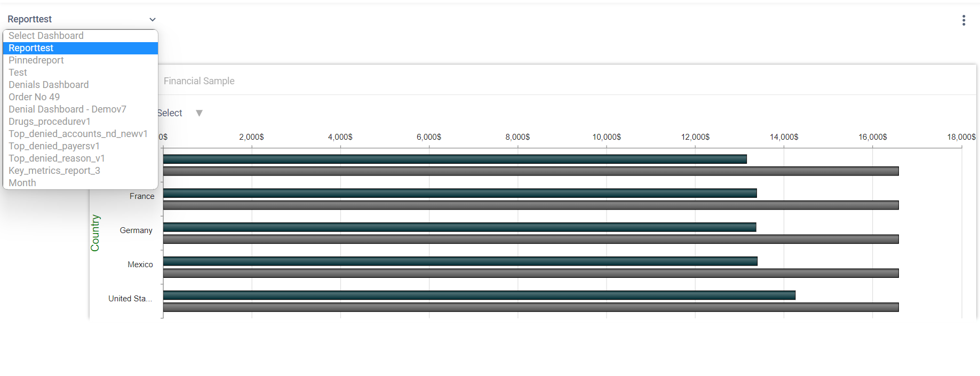Click the gray bar for Mexico
Viewport: 980px width, 376px height.
530,273
